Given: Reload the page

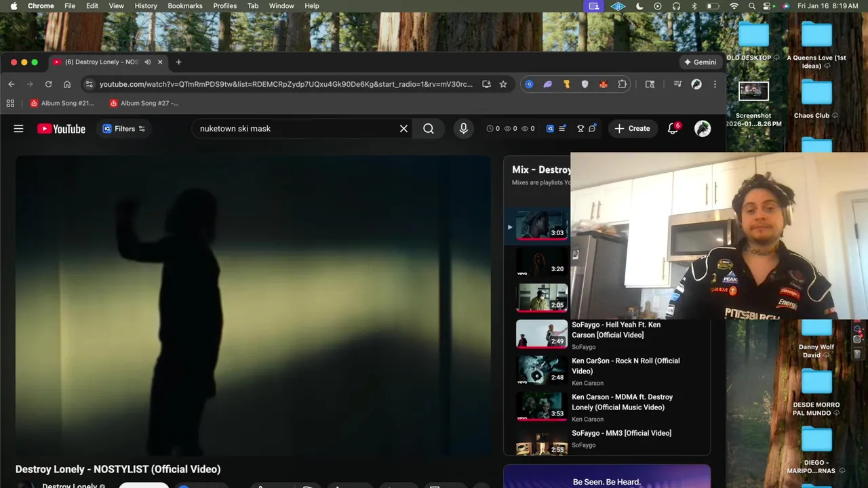Looking at the screenshot, I should 48,84.
